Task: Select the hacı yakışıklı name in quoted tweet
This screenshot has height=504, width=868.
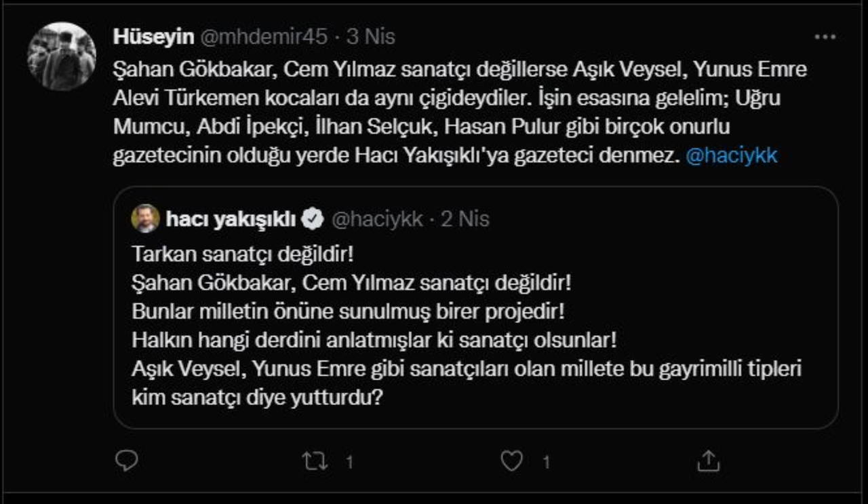Action: tap(231, 219)
